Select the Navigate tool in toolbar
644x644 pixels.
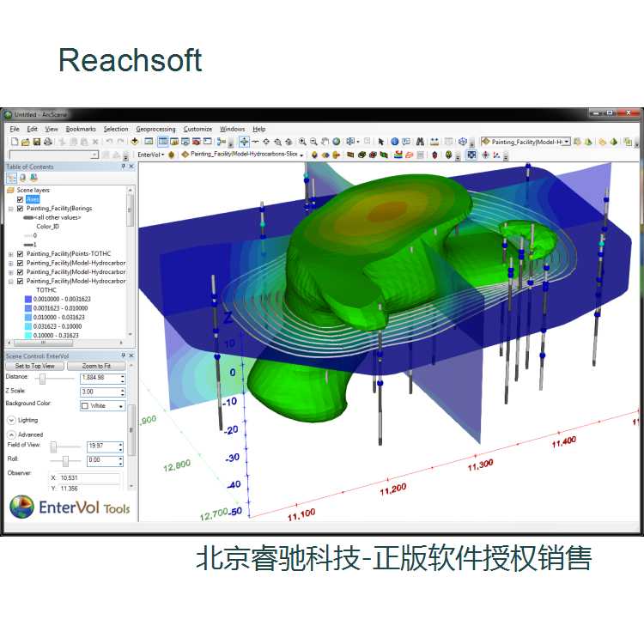coord(244,142)
